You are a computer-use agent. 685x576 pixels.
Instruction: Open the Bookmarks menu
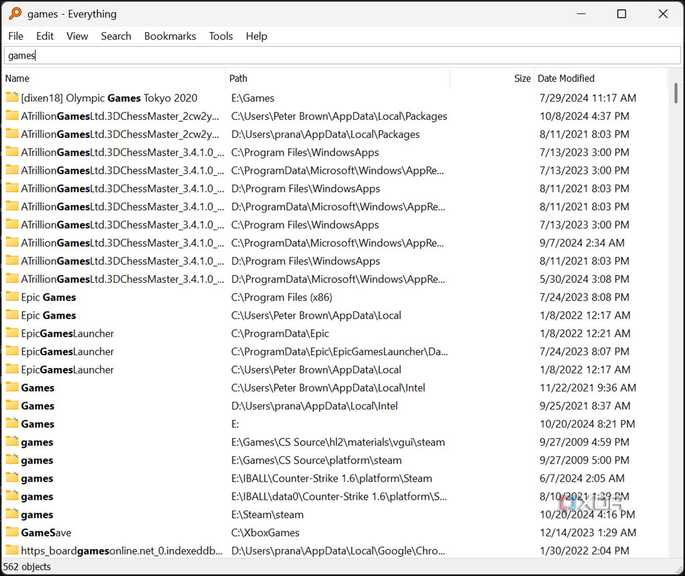click(x=170, y=36)
